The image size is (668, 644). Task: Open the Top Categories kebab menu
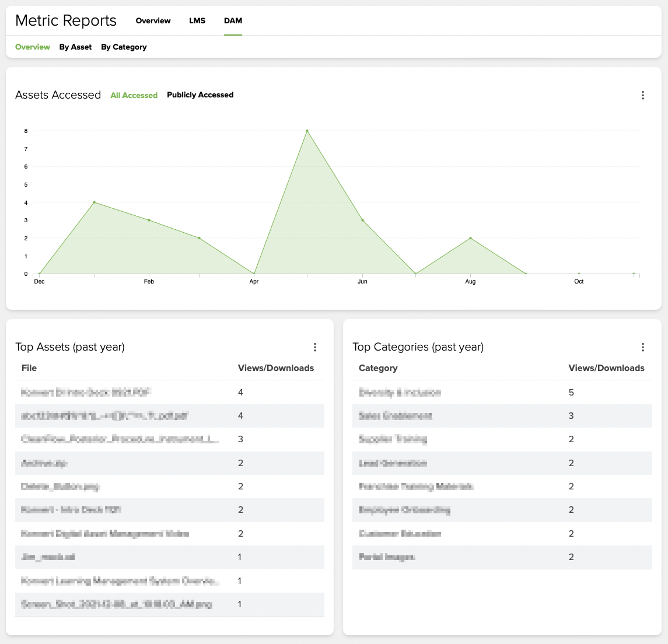click(643, 347)
